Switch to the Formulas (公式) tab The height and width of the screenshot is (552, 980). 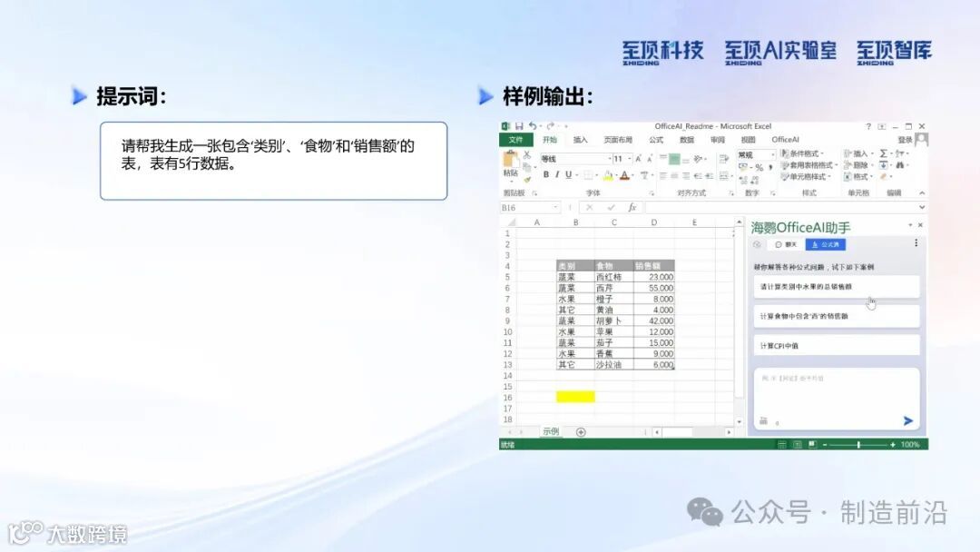656,140
